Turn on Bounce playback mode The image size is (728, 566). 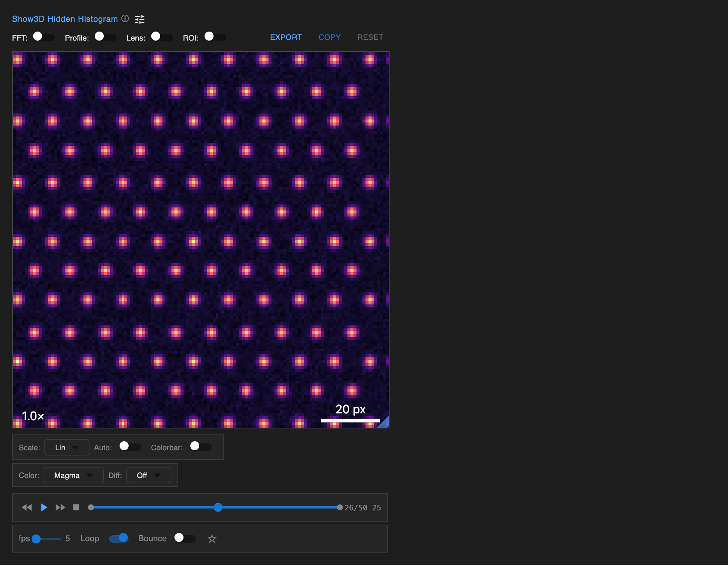pyautogui.click(x=185, y=538)
